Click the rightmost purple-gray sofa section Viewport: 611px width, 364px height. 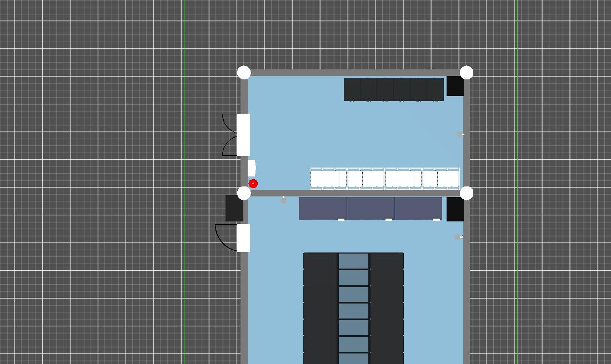tap(418, 208)
